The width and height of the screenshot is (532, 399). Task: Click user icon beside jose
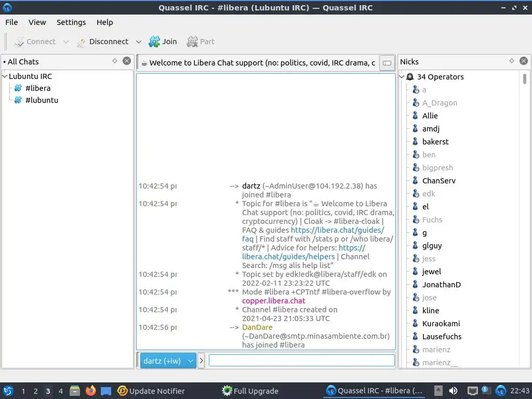416,298
